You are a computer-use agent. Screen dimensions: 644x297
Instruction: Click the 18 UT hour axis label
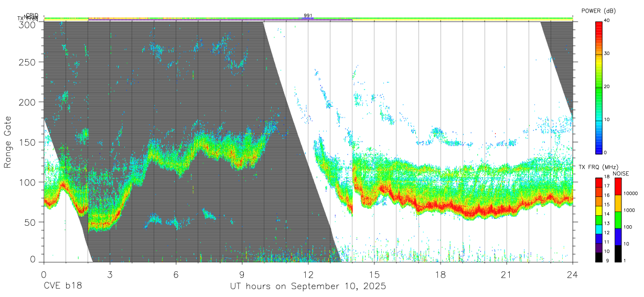(441, 274)
